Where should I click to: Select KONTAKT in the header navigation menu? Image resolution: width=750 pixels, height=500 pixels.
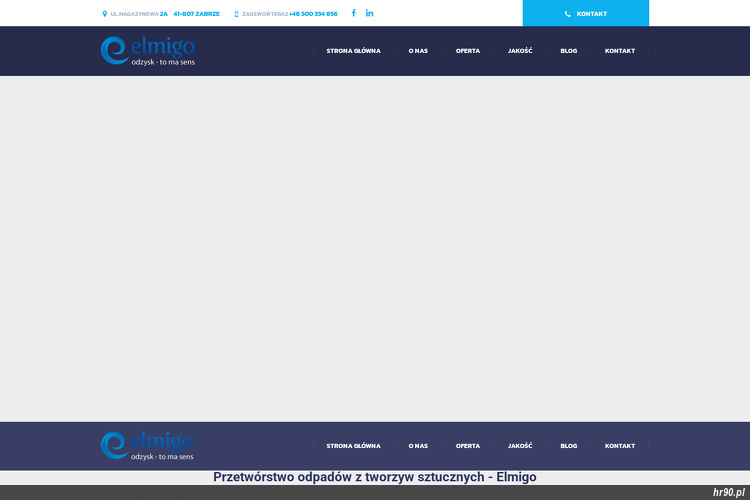click(620, 51)
